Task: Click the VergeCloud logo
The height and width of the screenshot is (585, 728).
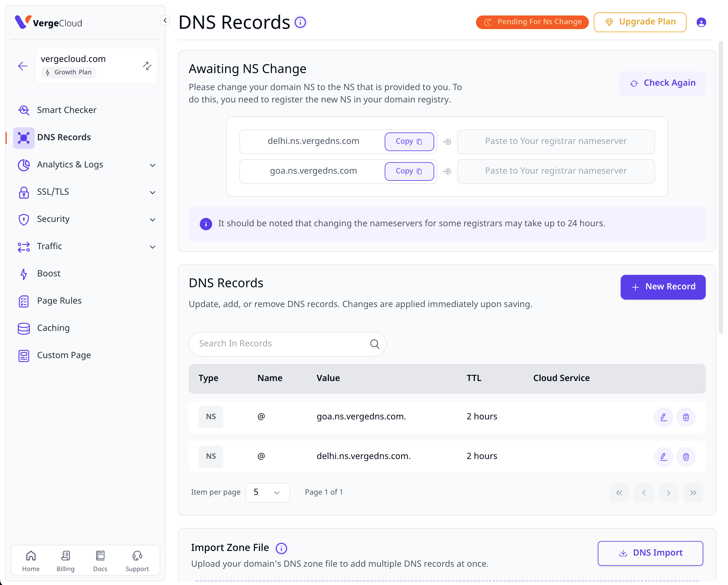Action: (x=48, y=22)
